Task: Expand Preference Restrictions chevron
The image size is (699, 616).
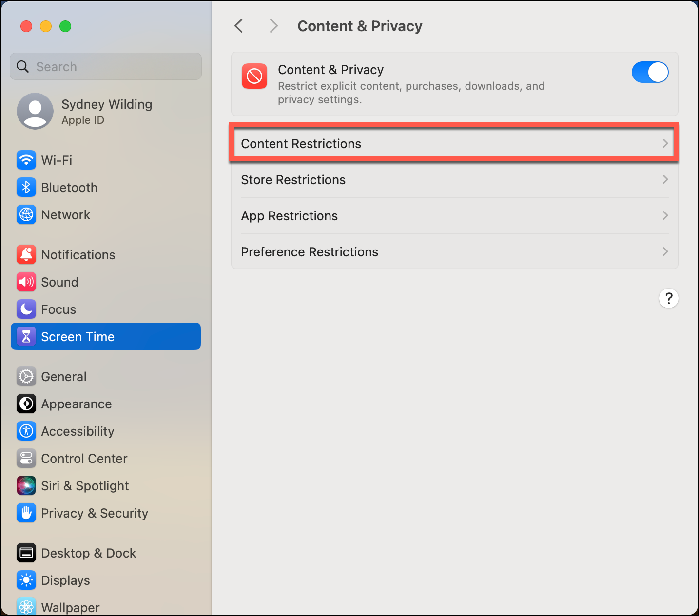Action: point(665,252)
